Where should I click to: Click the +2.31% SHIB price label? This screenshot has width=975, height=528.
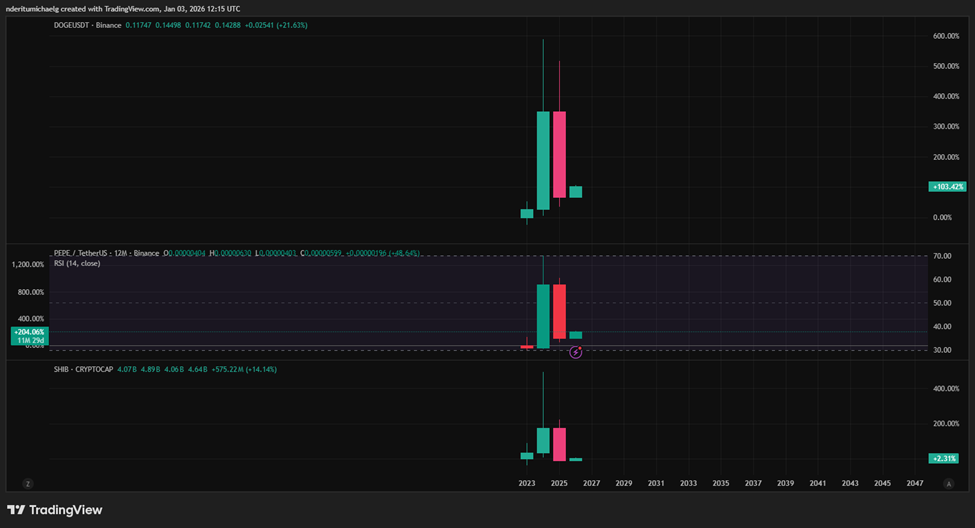coord(946,458)
